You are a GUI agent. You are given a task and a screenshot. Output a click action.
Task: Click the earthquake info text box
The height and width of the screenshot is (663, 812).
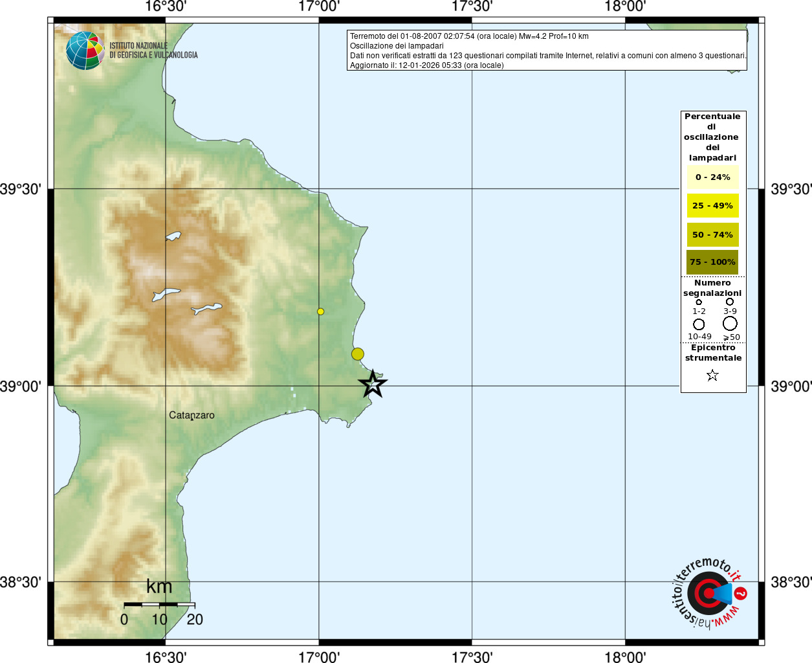point(547,51)
